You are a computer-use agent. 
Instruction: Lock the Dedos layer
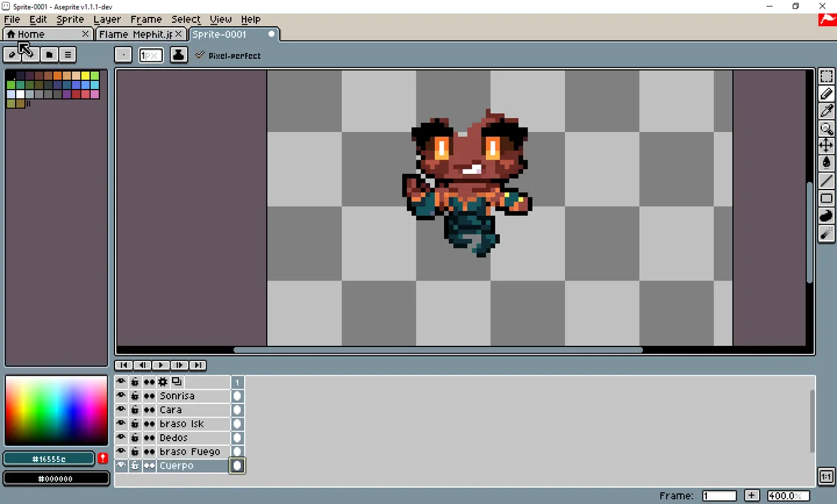point(135,437)
